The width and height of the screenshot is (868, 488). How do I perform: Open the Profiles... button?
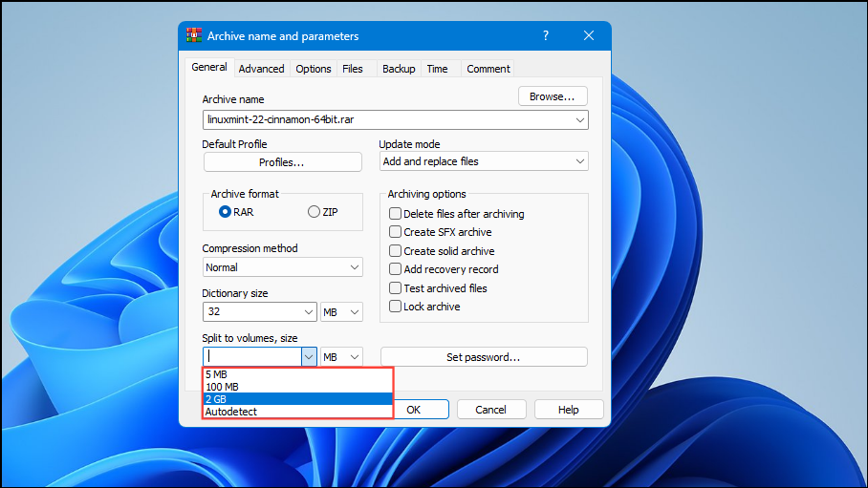(x=282, y=162)
